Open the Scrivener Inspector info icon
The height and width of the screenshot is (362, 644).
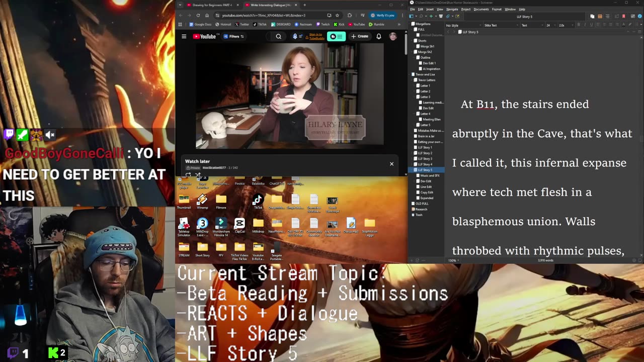pyautogui.click(x=639, y=16)
